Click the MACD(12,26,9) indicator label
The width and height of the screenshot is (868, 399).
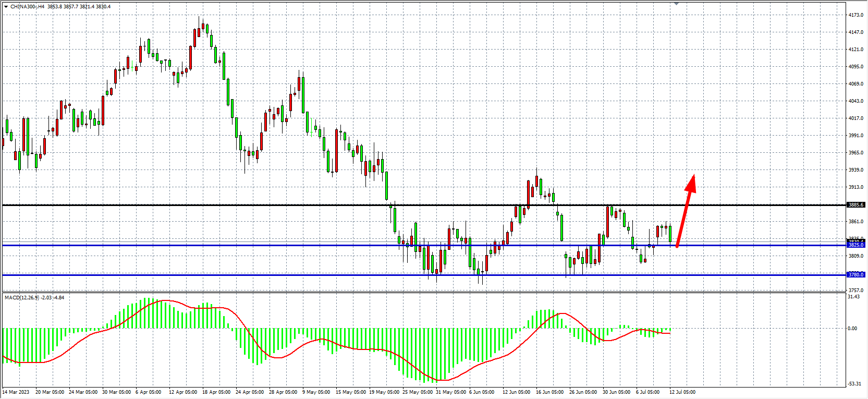[21, 297]
